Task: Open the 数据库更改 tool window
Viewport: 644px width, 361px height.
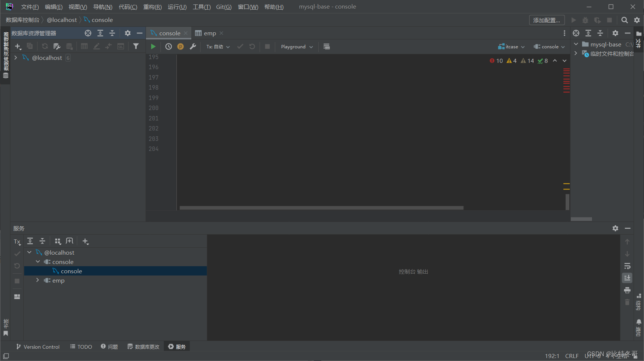Action: (143, 347)
